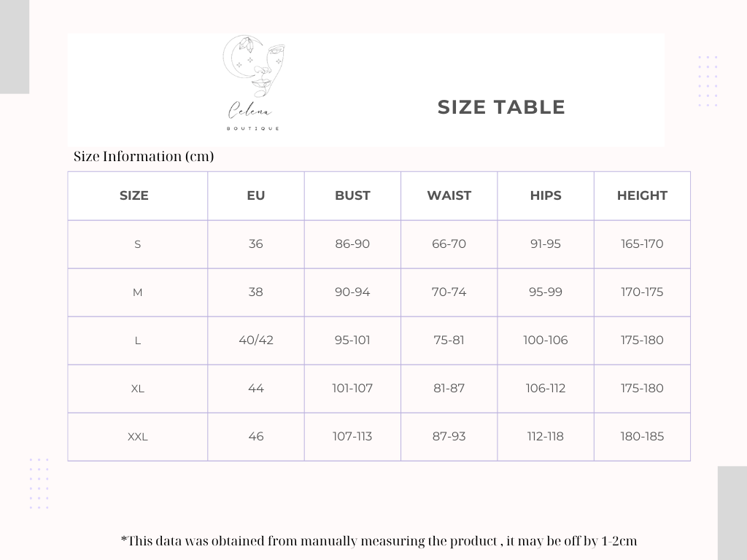747x560 pixels.
Task: Click the SIZE TABLE heading
Action: click(501, 107)
